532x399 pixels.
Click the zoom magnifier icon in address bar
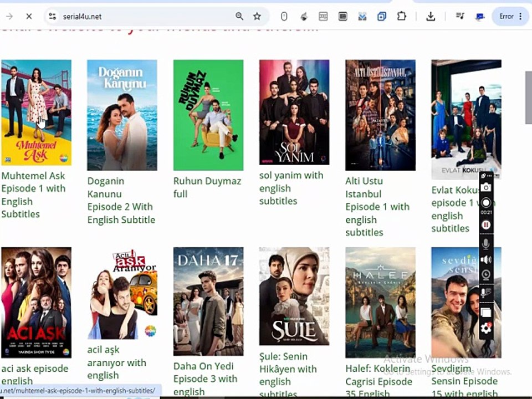coord(239,16)
